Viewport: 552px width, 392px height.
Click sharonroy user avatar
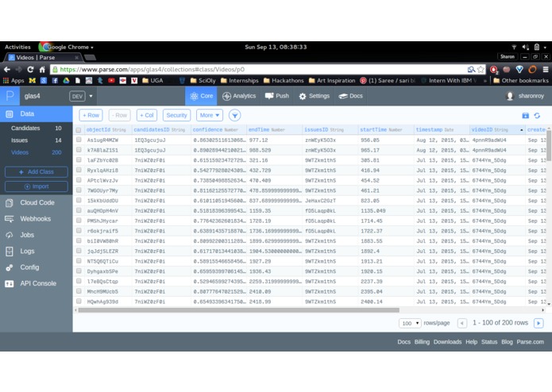pyautogui.click(x=509, y=96)
